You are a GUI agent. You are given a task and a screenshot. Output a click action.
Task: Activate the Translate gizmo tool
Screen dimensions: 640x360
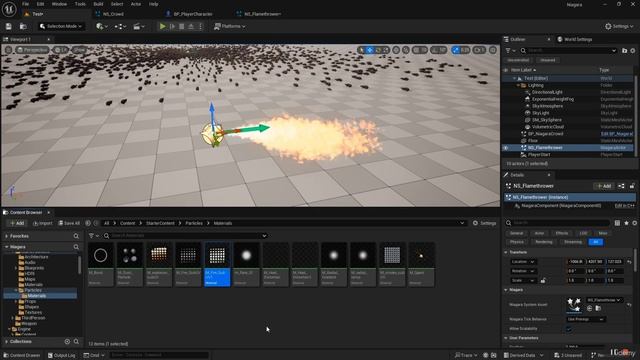369,50
